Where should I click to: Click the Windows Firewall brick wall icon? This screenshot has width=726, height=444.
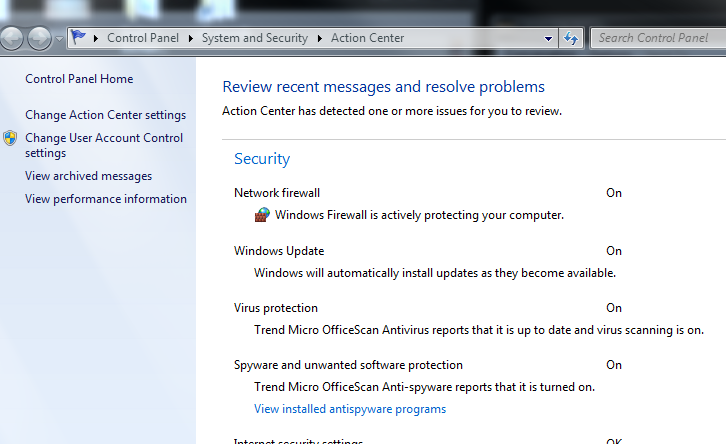(x=262, y=215)
